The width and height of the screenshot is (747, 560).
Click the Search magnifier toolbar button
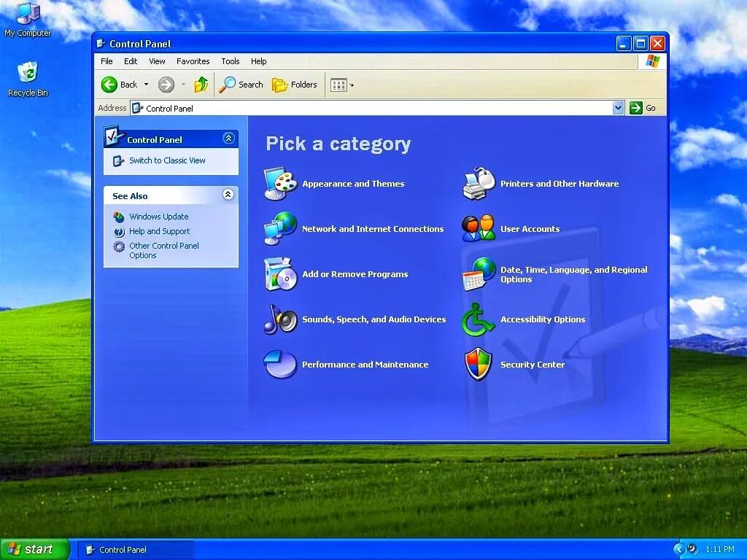pyautogui.click(x=241, y=85)
